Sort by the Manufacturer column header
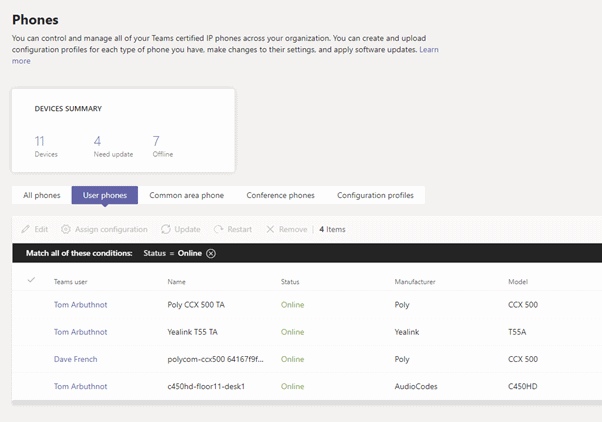 [421, 282]
